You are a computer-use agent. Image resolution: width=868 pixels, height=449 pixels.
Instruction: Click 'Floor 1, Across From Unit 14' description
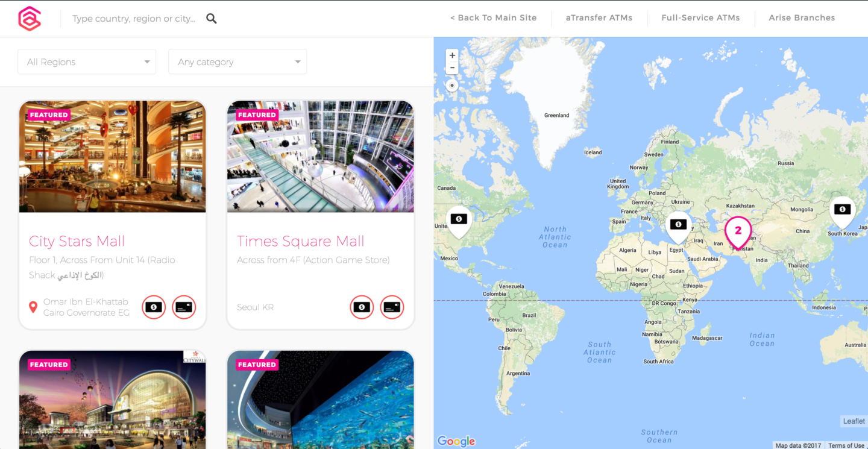[102, 268]
